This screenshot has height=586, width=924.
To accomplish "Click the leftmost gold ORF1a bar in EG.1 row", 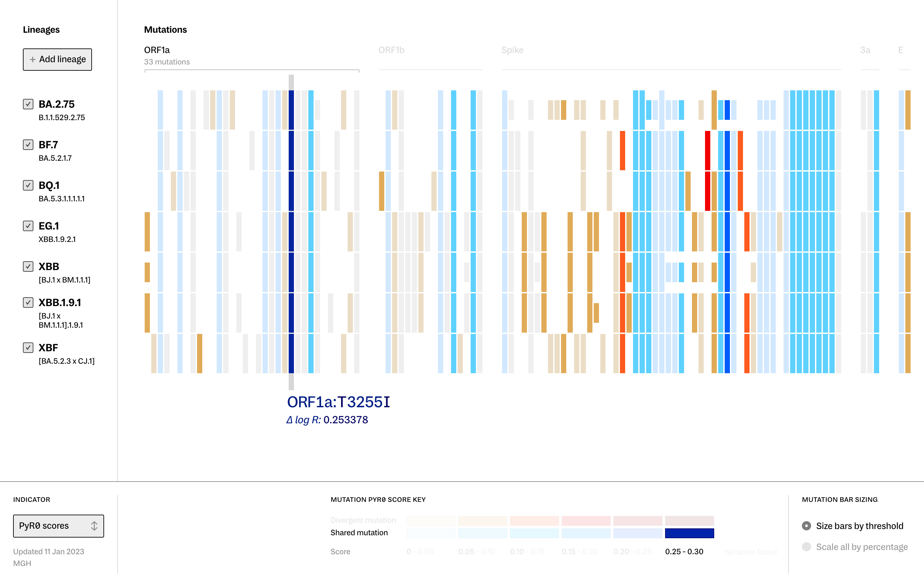I will (147, 232).
